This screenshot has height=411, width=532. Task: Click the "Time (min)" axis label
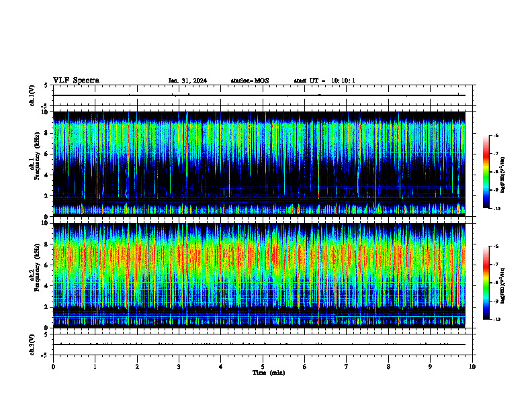(x=269, y=373)
